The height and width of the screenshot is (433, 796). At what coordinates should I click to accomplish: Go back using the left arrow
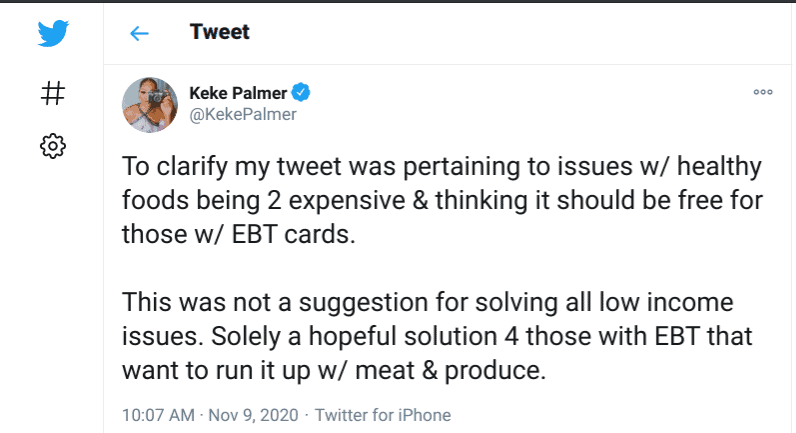click(139, 33)
